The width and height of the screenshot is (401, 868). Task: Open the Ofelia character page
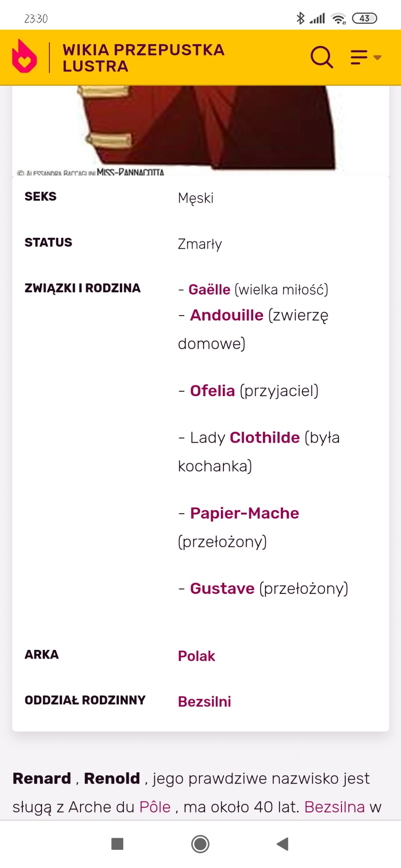pyautogui.click(x=212, y=391)
